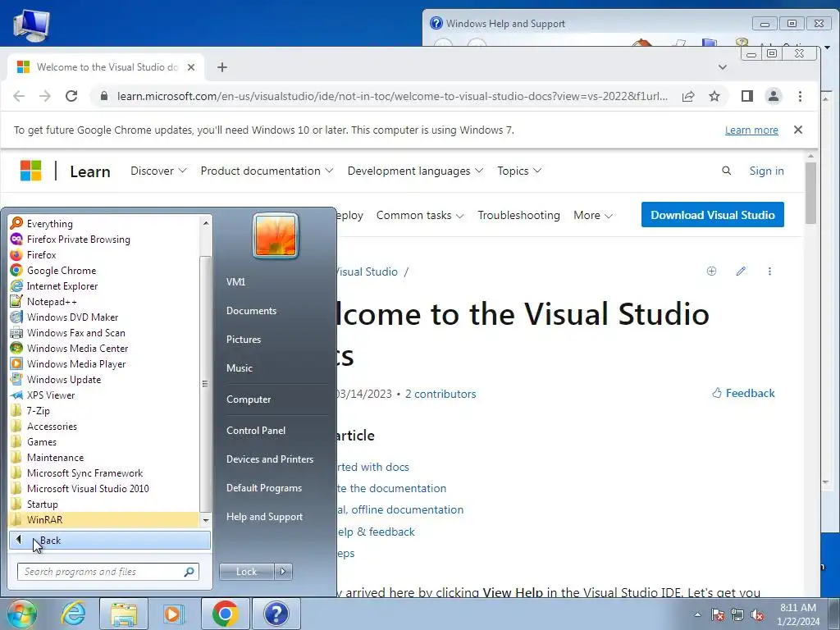Expand the Discover menu
Image resolution: width=840 pixels, height=630 pixels.
point(158,171)
